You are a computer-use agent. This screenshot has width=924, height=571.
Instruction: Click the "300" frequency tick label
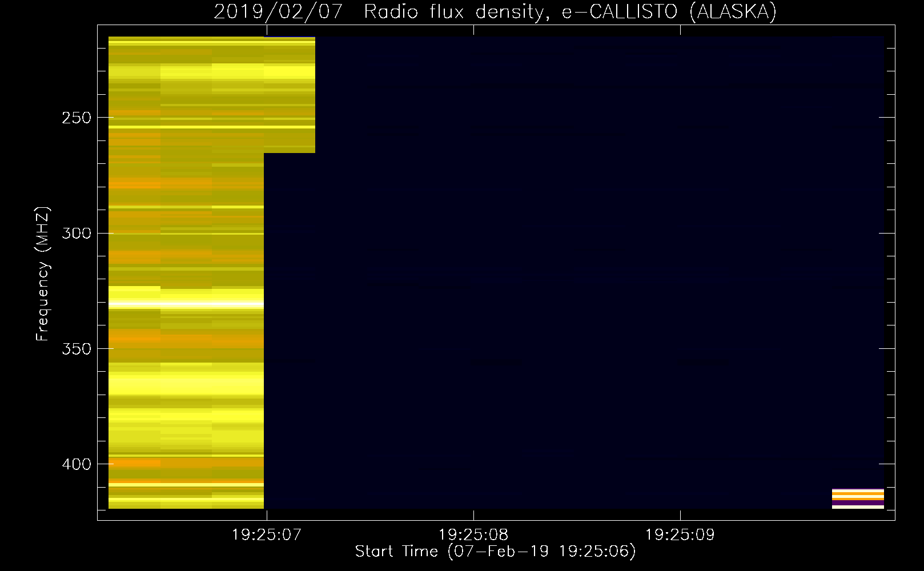[x=76, y=233]
